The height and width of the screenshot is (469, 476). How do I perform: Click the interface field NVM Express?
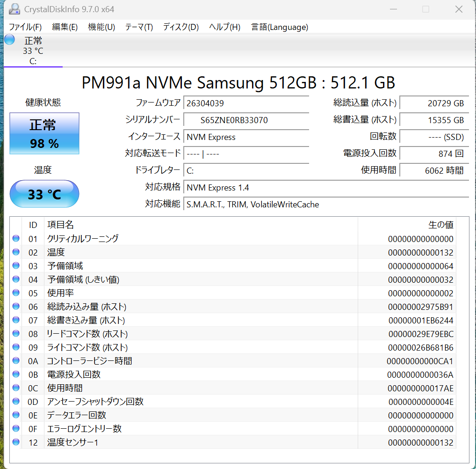(246, 137)
